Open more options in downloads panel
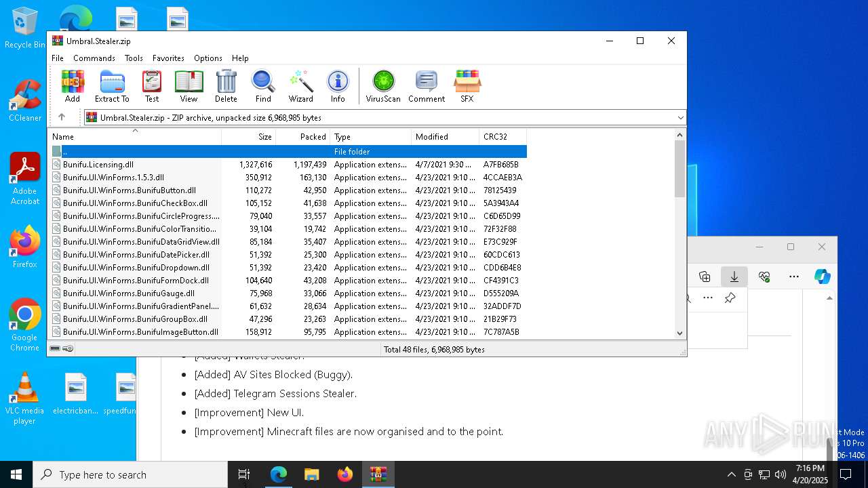 coord(708,298)
